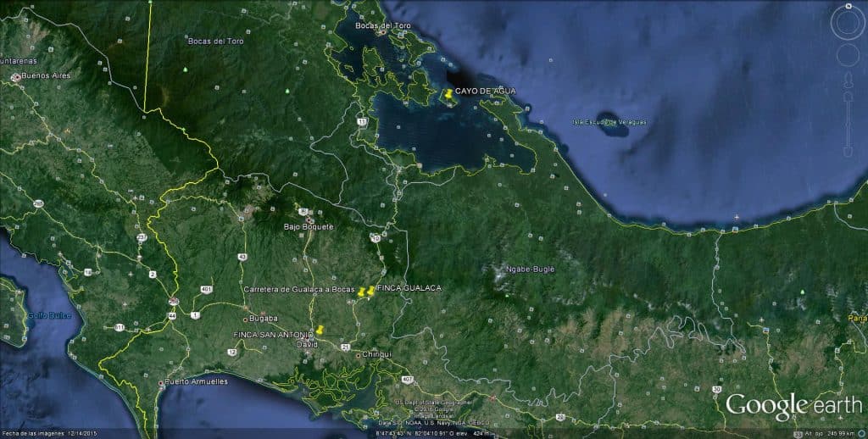The width and height of the screenshot is (868, 439).
Task: Click the Buenos Aires city marker
Action: [x=15, y=77]
